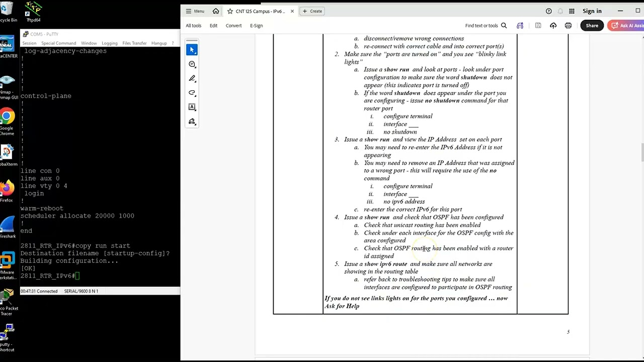The height and width of the screenshot is (362, 644).
Task: Save the PDF file
Action: coord(538,26)
